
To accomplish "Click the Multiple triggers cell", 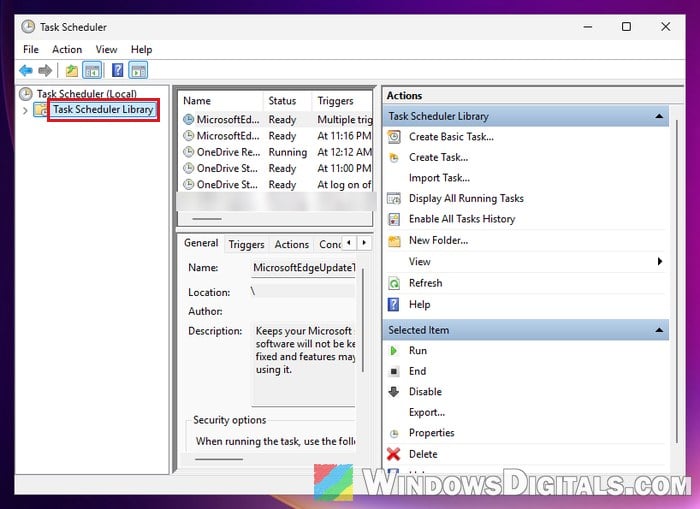I will pos(344,120).
